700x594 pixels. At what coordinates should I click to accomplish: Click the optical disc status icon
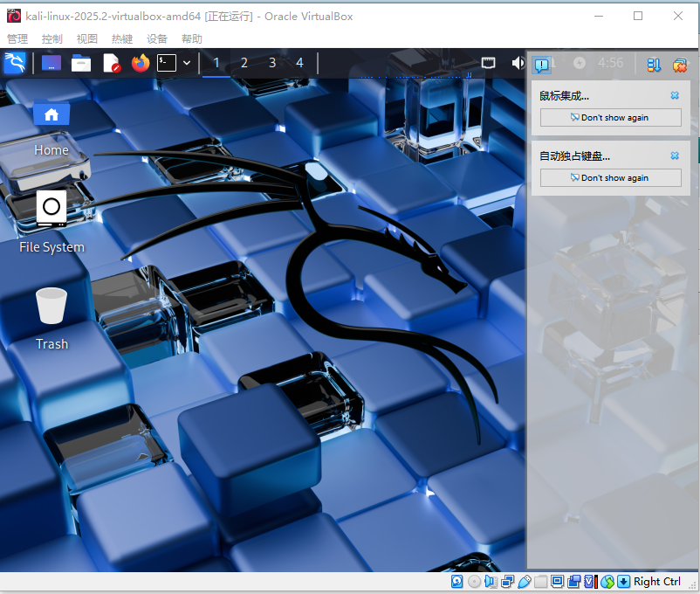pyautogui.click(x=474, y=582)
